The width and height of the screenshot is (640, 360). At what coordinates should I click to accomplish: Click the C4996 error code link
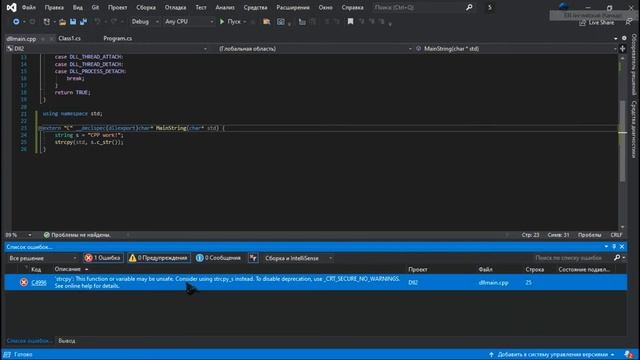(x=39, y=282)
